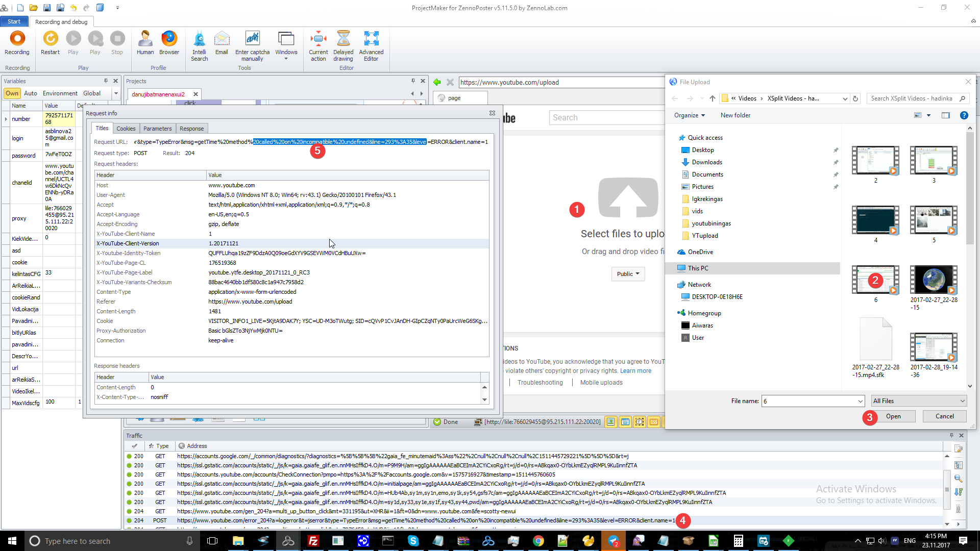Start Recording in the ribbon
Screen dimensions: 980x551
point(17,43)
